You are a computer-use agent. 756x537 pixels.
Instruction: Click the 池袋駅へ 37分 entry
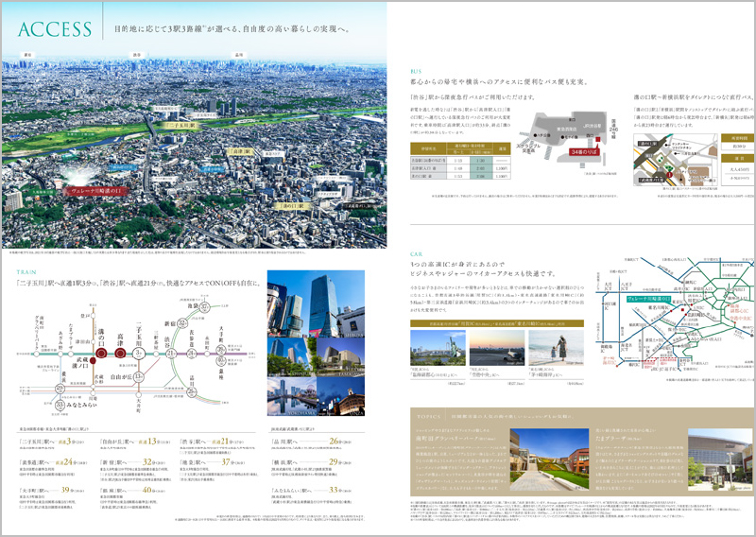212,462
